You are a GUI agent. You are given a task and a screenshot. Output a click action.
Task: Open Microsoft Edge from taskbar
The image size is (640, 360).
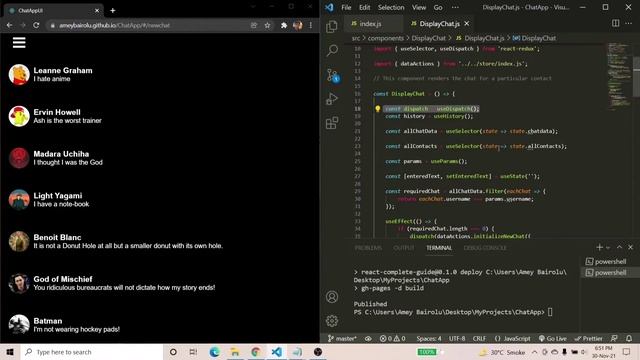[x=214, y=352]
